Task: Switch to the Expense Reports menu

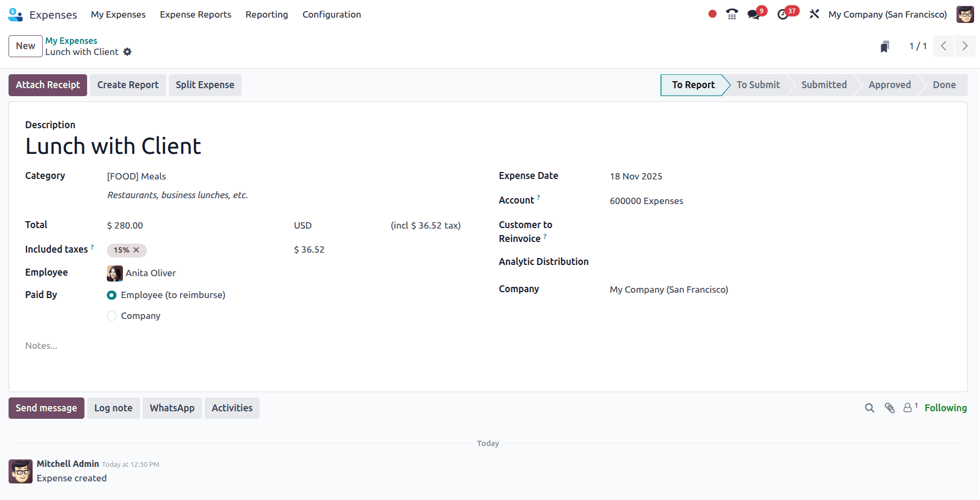Action: (x=195, y=14)
